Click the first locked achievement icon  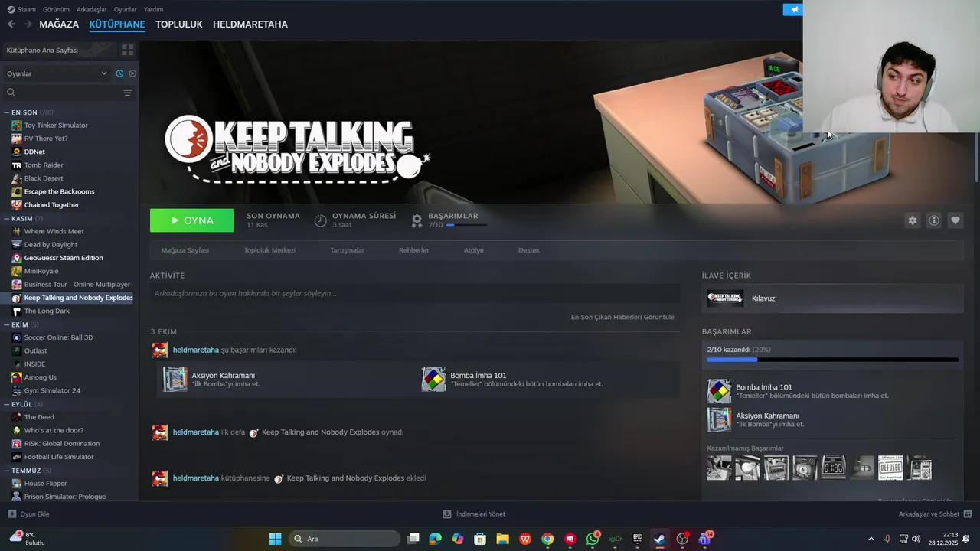pos(719,468)
